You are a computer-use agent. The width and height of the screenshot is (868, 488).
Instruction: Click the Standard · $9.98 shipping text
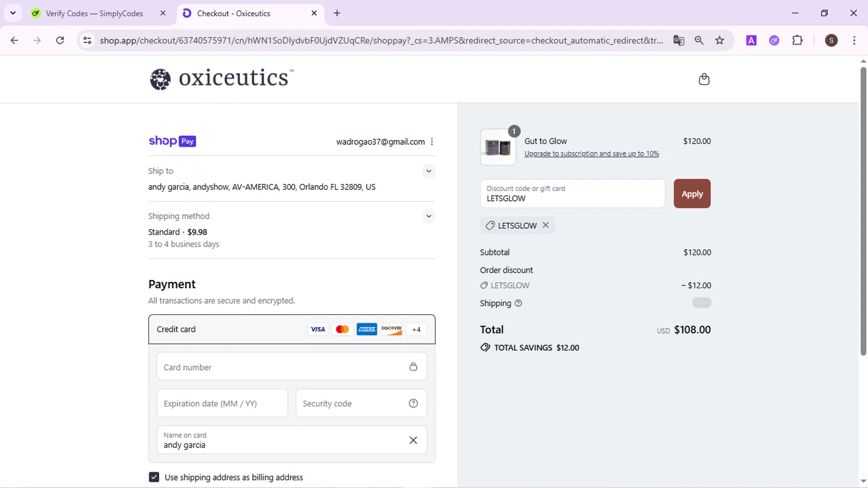(178, 232)
